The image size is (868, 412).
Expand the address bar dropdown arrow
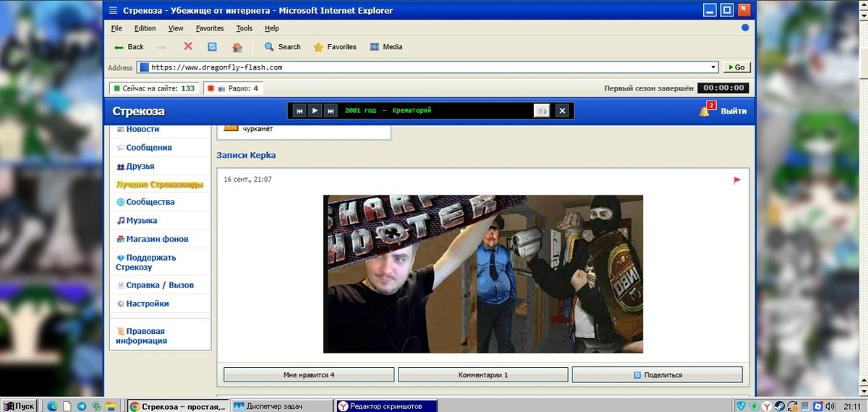coord(713,67)
